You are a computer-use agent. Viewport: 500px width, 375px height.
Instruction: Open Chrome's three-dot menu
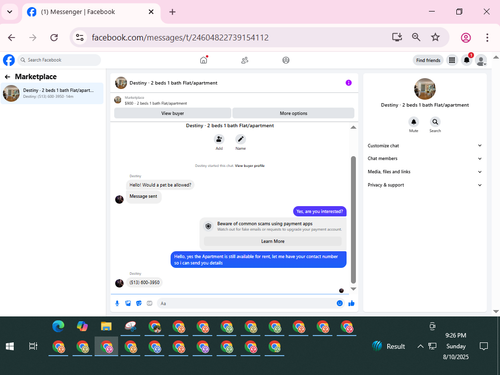[x=487, y=37]
